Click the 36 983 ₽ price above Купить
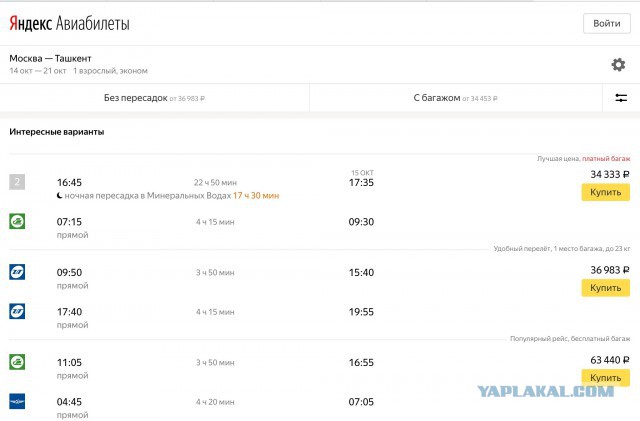The width and height of the screenshot is (640, 421). (x=610, y=270)
